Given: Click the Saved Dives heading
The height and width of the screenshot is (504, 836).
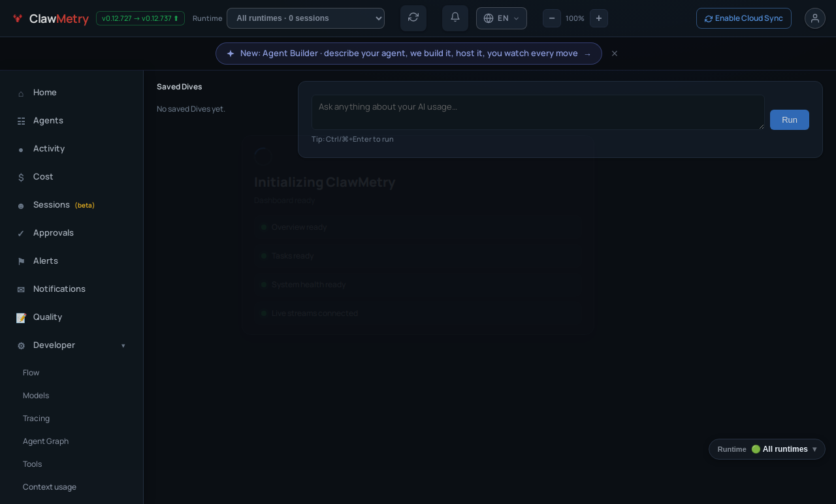Looking at the screenshot, I should (180, 87).
